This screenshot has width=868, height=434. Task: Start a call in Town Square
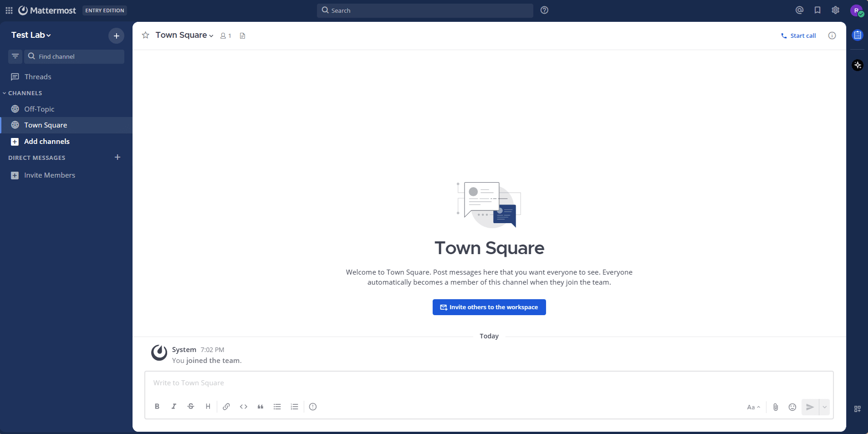(798, 36)
